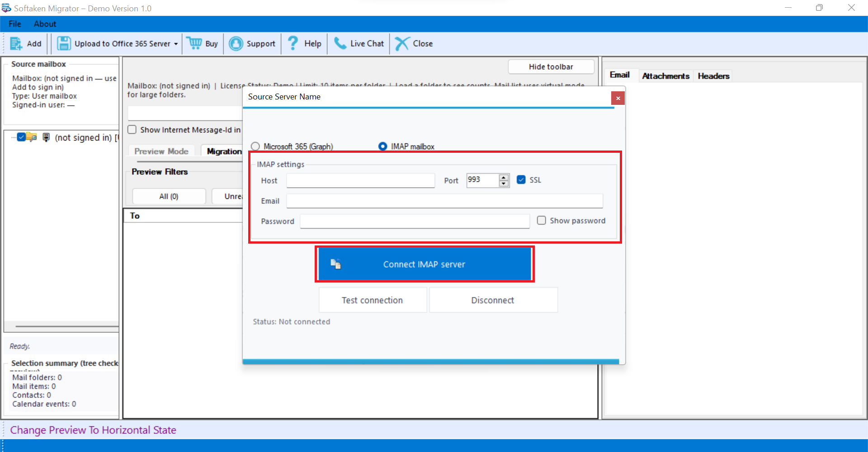The width and height of the screenshot is (868, 452).
Task: Click the Softaken Migrator app icon in title bar
Action: pyautogui.click(x=6, y=8)
